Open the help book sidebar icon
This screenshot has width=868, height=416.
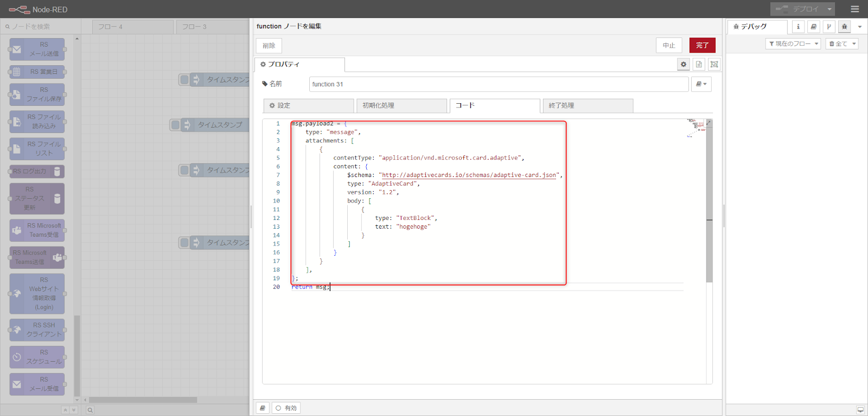[x=813, y=27]
